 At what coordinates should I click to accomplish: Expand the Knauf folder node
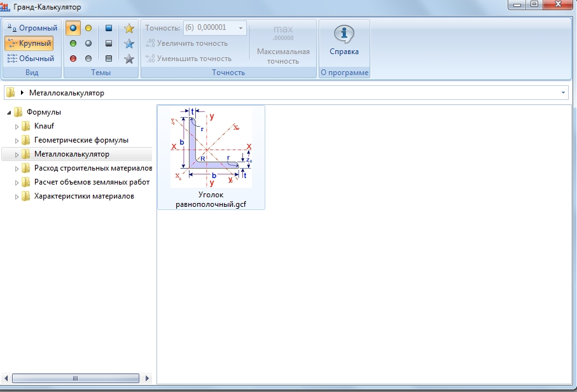pyautogui.click(x=17, y=126)
